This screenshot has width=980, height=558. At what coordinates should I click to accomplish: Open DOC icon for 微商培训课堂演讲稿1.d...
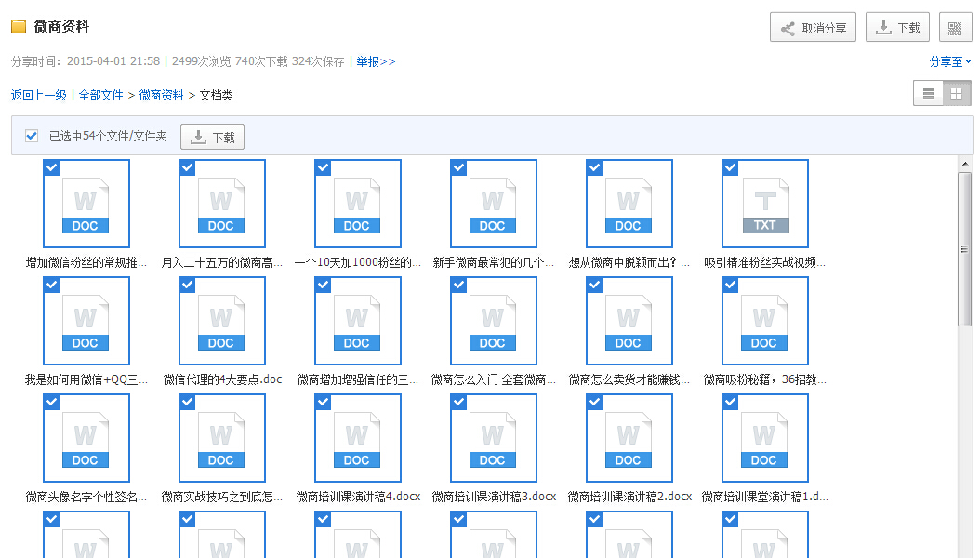click(764, 438)
